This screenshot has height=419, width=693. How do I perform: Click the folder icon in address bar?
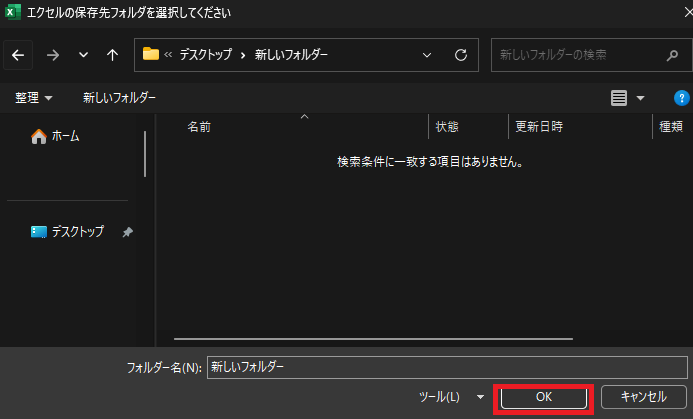click(151, 54)
